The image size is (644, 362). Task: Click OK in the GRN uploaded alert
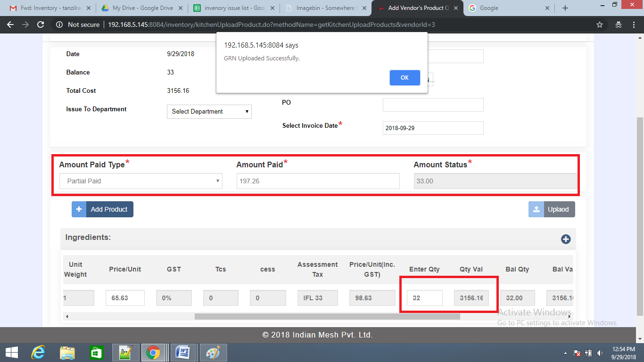click(x=405, y=78)
